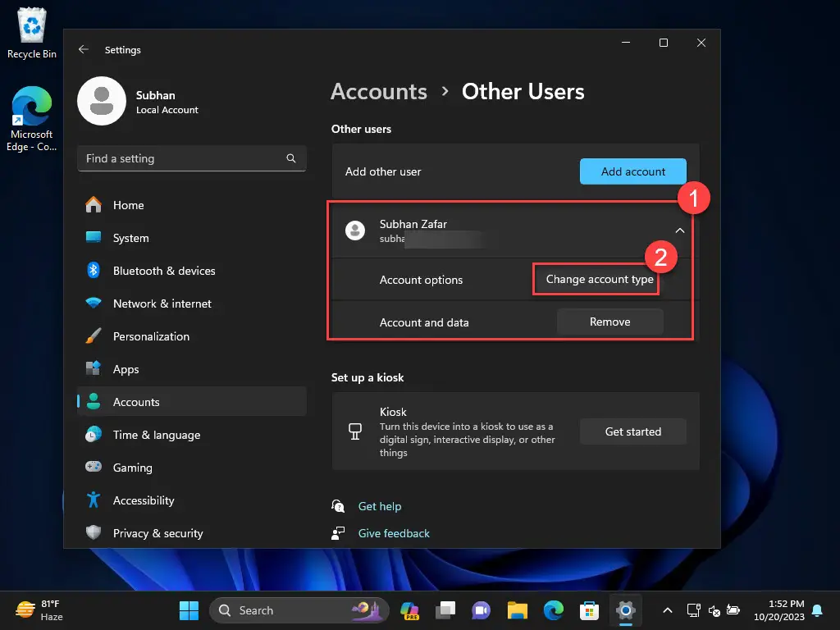Click the Personalization paintbrush icon
840x630 pixels.
pyautogui.click(x=94, y=336)
